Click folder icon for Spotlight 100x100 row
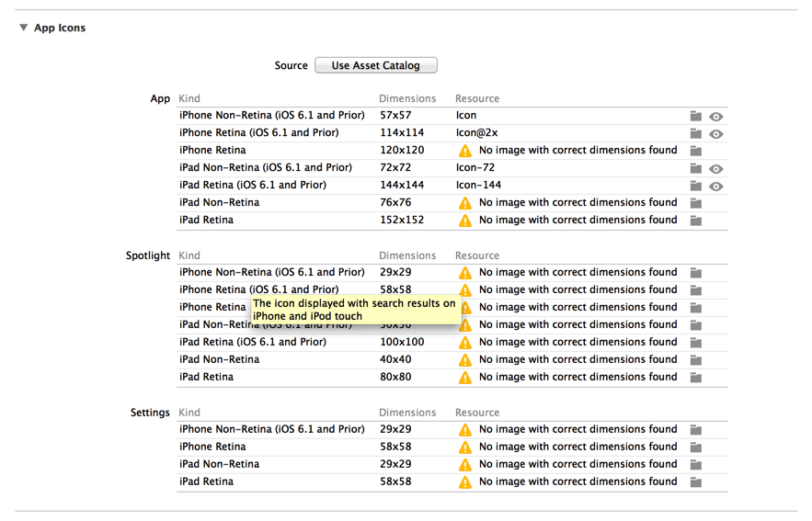 click(x=695, y=343)
